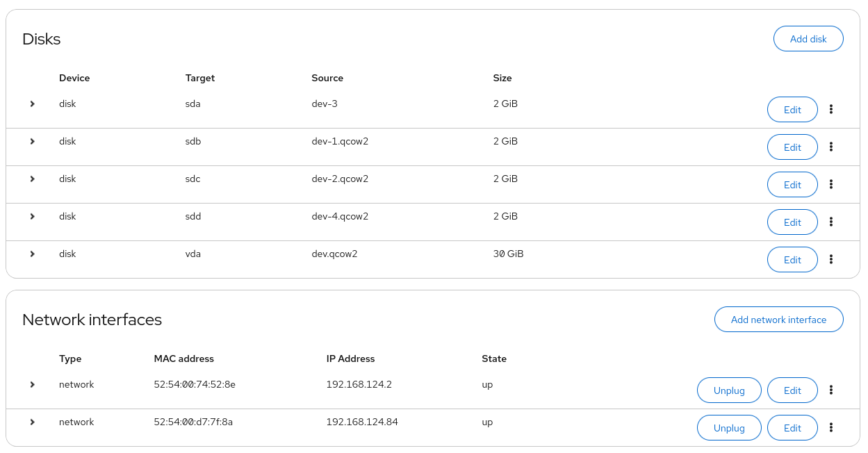Edit the network interface 52:54:00:d7:7f:8a

point(792,427)
